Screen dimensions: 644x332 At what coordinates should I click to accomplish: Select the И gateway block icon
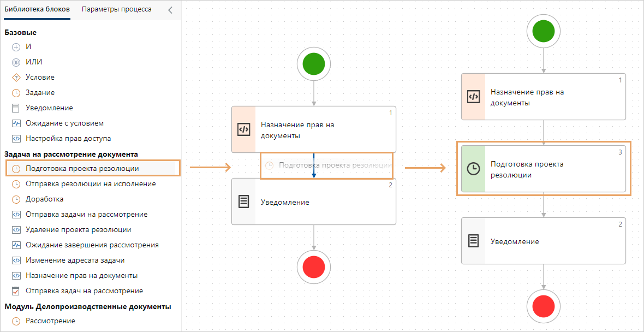coord(16,47)
